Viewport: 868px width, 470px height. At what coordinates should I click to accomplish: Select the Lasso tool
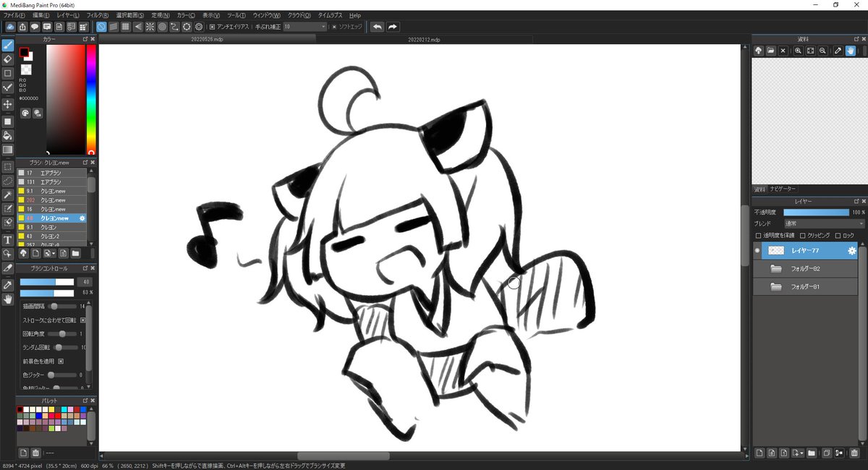8,181
